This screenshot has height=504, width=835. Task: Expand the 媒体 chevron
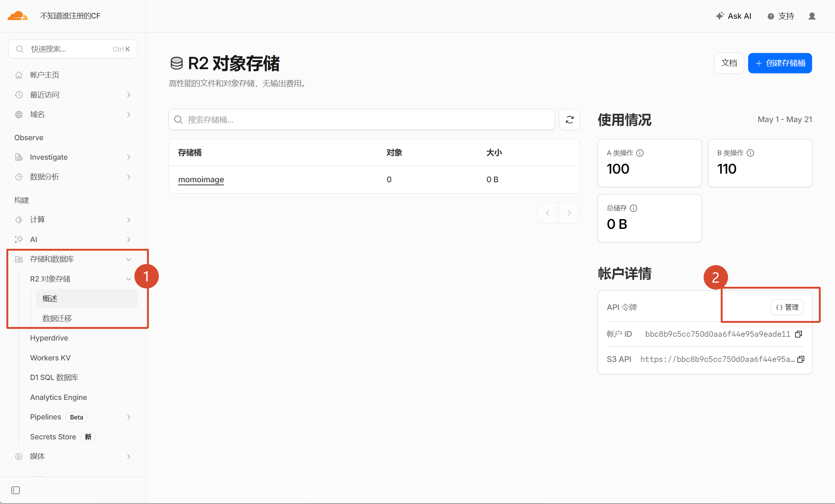coord(129,457)
